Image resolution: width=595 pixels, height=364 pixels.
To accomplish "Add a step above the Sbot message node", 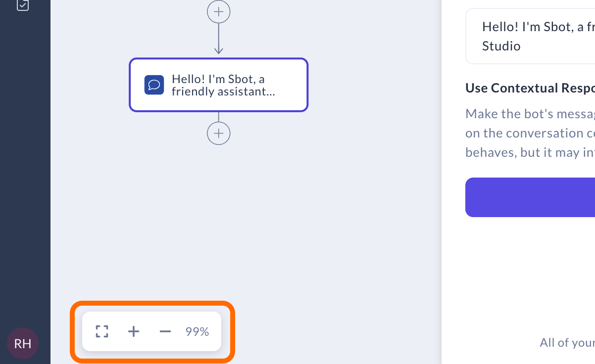I will coord(218,12).
